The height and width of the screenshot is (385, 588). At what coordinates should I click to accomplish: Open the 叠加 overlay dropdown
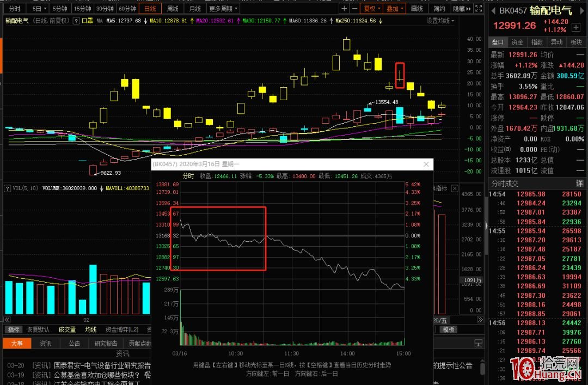(x=395, y=8)
